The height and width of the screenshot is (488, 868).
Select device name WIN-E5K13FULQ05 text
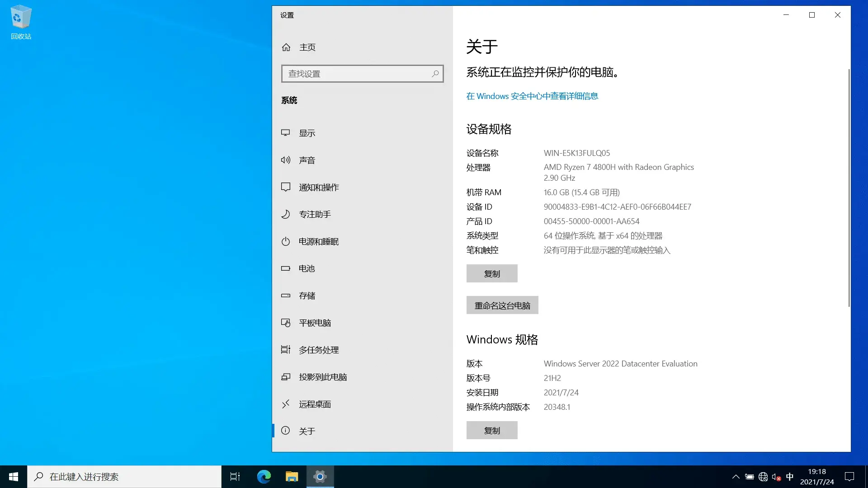(577, 153)
